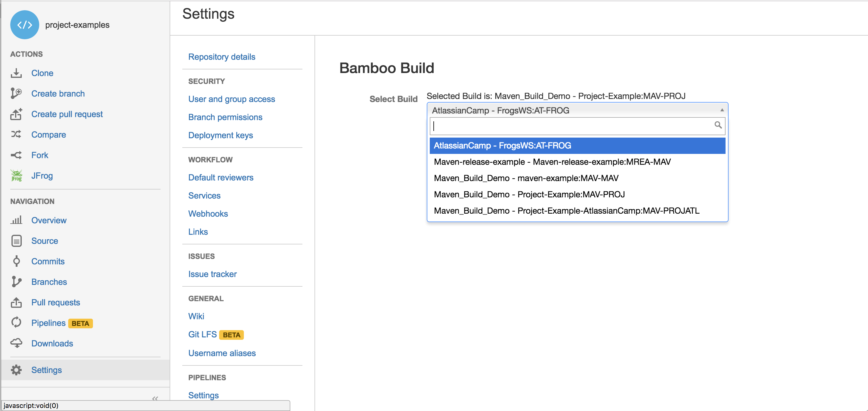Collapse sidebar with double chevron

pyautogui.click(x=155, y=398)
